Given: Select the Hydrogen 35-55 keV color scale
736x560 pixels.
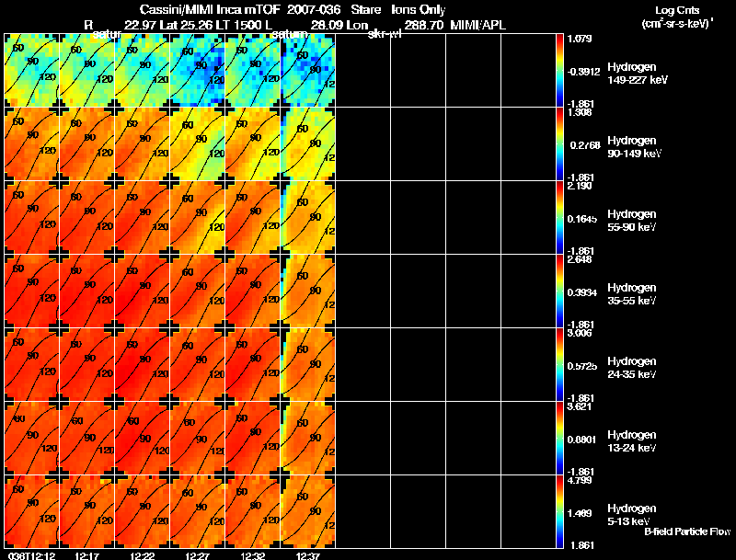Looking at the screenshot, I should click(x=559, y=291).
